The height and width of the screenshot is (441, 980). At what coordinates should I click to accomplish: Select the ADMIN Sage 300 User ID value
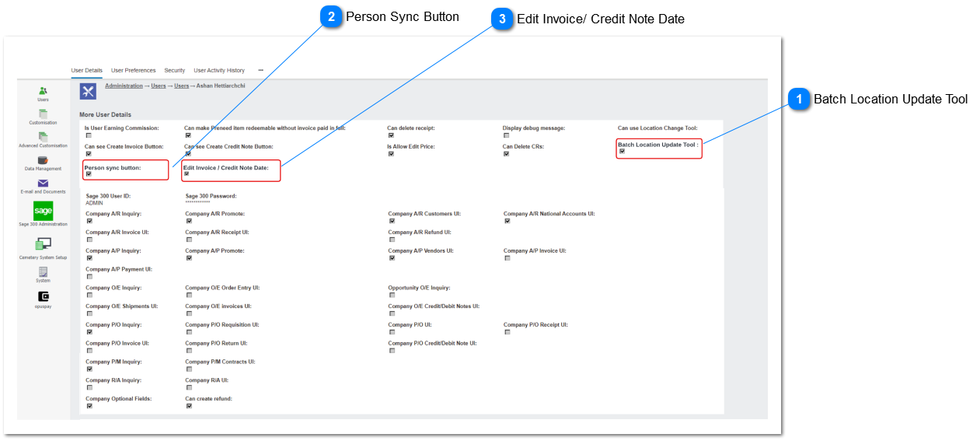click(94, 203)
